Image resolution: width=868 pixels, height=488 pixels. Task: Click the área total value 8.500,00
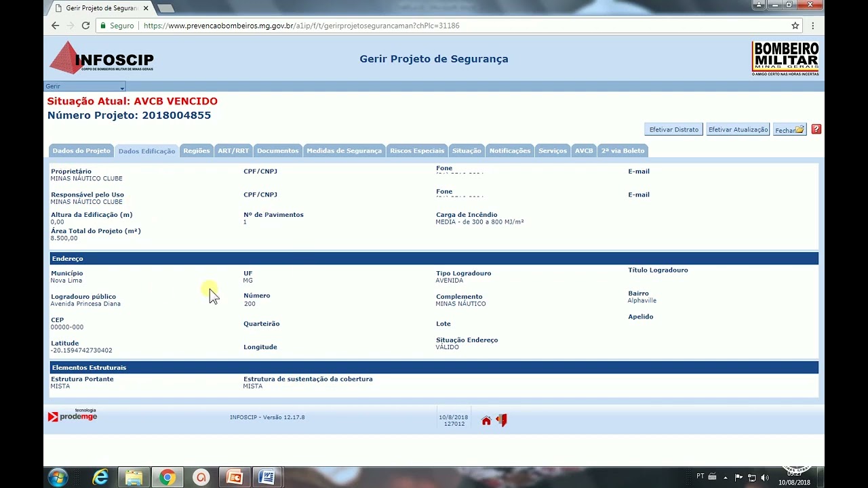click(64, 239)
